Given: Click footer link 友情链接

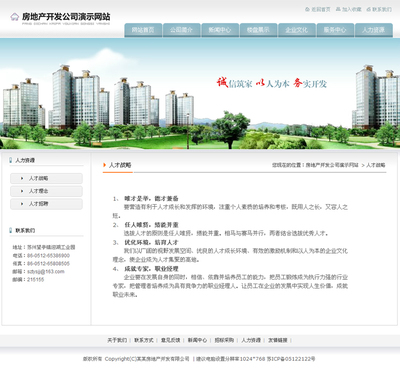Looking at the screenshot, I should coord(278,340).
